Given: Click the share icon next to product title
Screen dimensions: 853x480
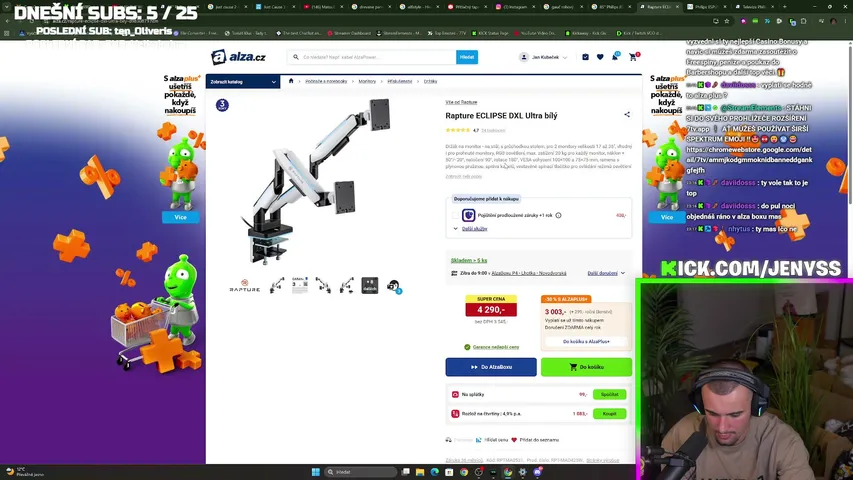Looking at the screenshot, I should [627, 114].
